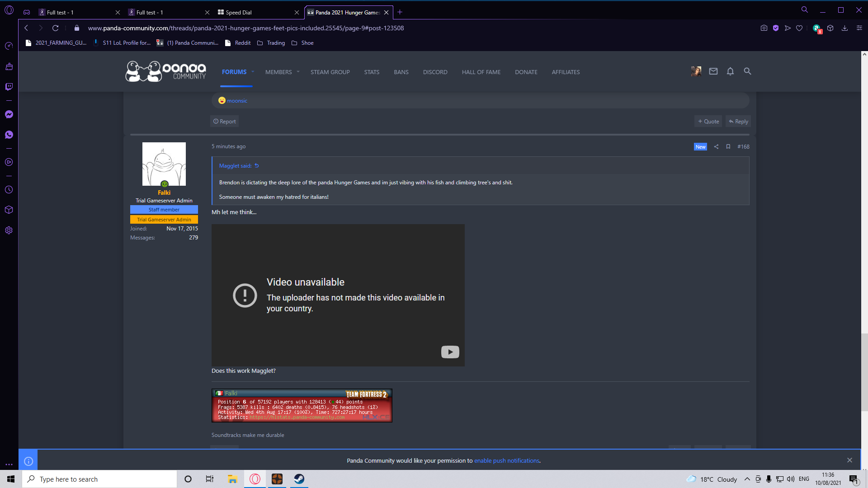Click the enable push notifications link
This screenshot has width=868, height=488.
pyautogui.click(x=506, y=460)
